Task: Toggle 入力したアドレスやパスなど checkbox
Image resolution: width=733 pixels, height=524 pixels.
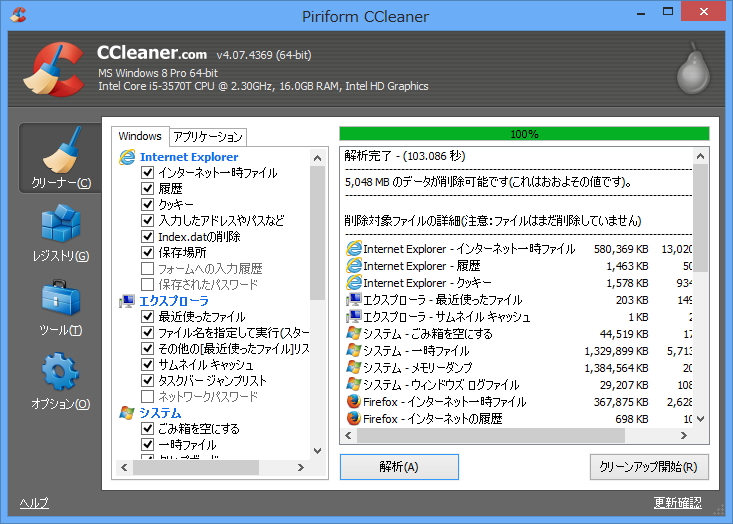Action: coord(147,220)
